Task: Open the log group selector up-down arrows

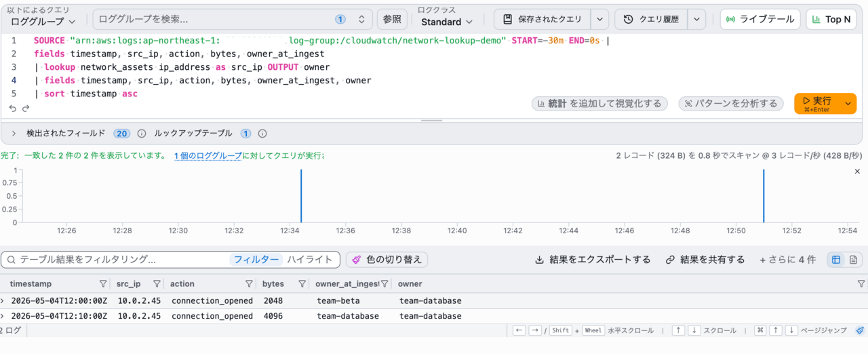Action: [361, 20]
